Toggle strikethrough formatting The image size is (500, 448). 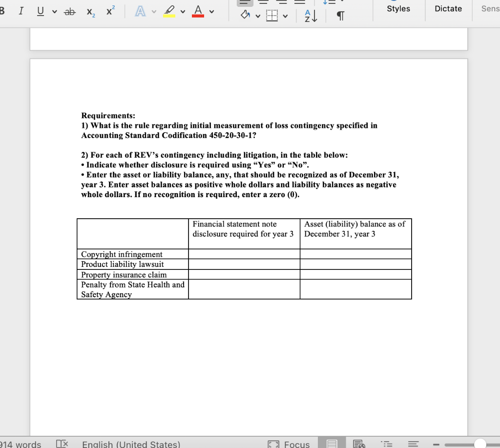(x=70, y=12)
